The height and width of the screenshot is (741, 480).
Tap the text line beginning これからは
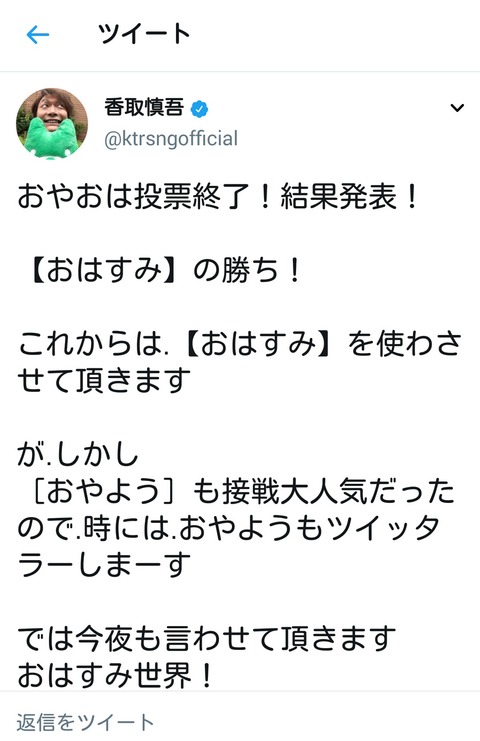(240, 344)
